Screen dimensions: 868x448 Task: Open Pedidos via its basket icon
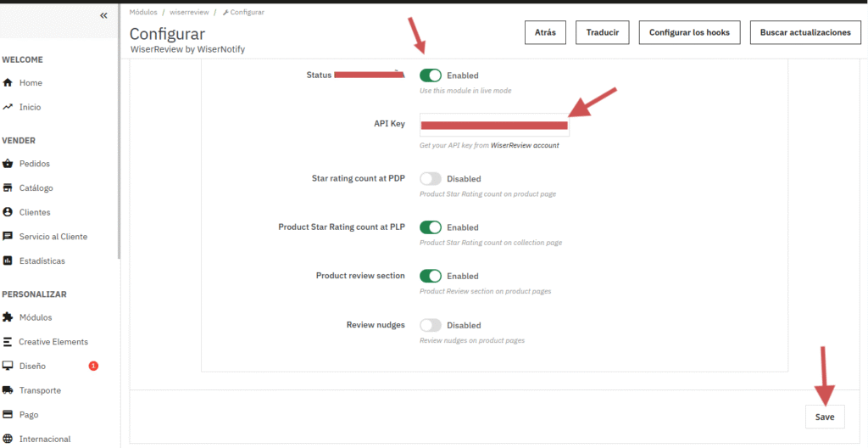[8, 164]
